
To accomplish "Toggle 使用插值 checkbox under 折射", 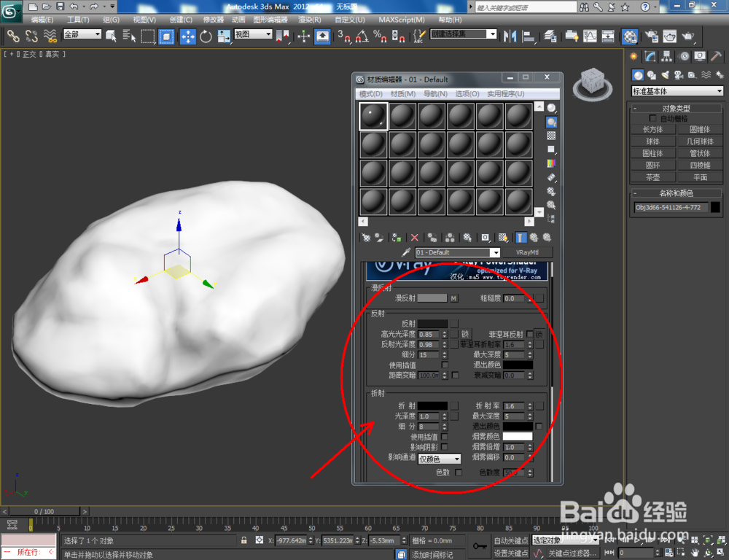I will coord(445,436).
